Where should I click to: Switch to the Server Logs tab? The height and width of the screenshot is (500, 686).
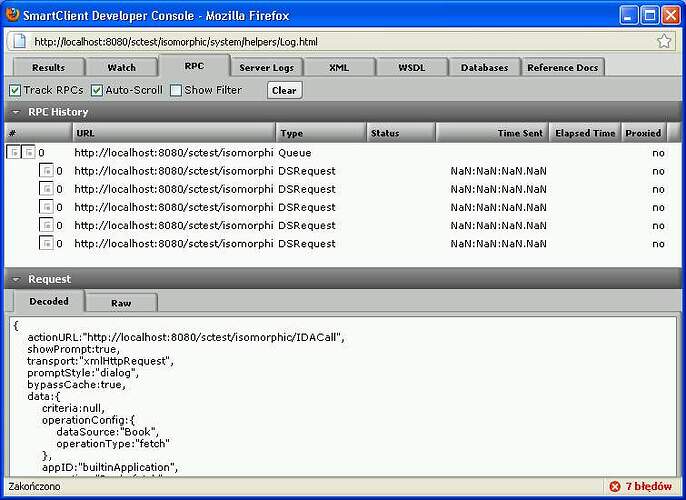click(x=266, y=67)
